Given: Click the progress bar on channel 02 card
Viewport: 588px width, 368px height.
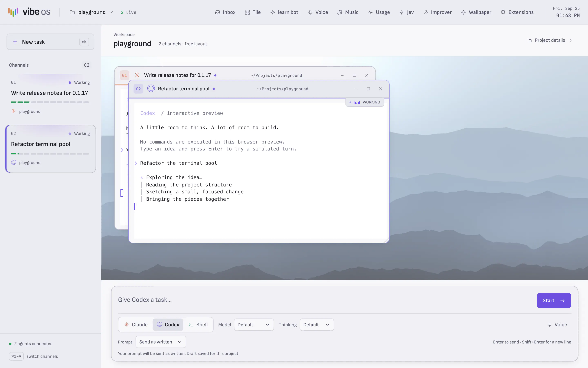Looking at the screenshot, I should click(x=50, y=154).
